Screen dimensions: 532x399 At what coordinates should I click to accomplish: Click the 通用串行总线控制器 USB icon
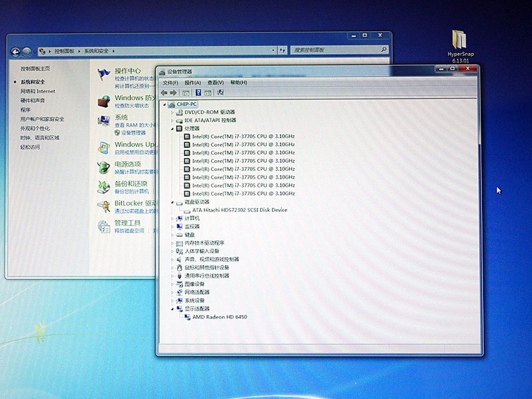click(x=179, y=276)
